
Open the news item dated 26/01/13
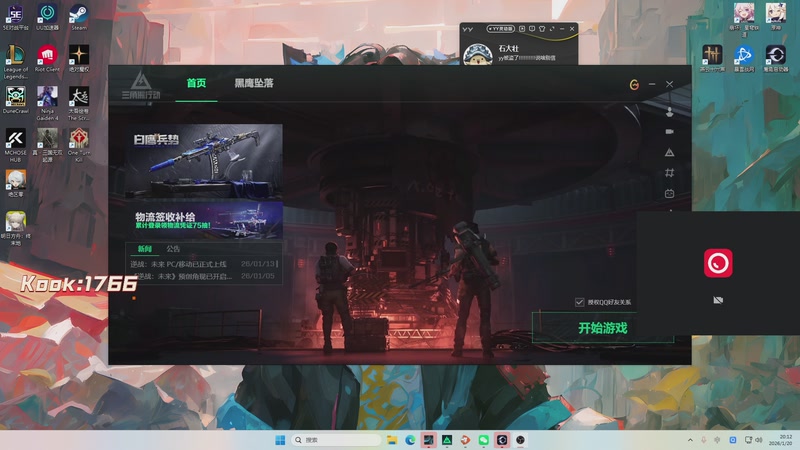(x=203, y=264)
